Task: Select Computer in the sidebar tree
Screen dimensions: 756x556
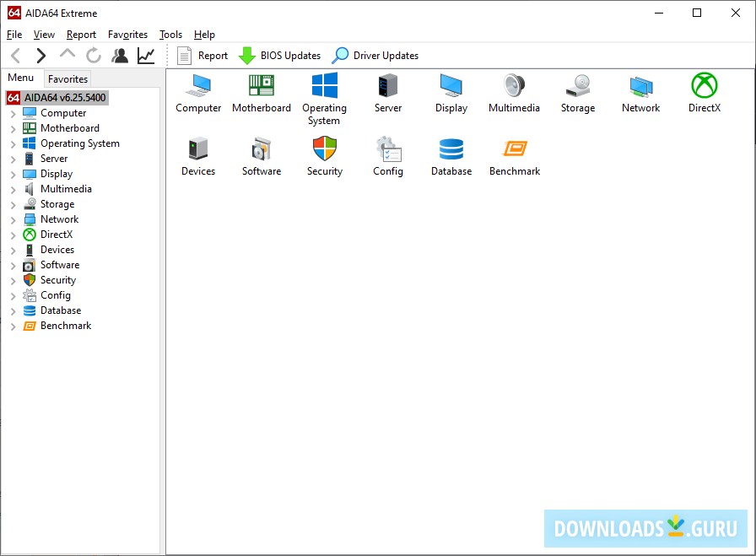Action: pos(63,113)
